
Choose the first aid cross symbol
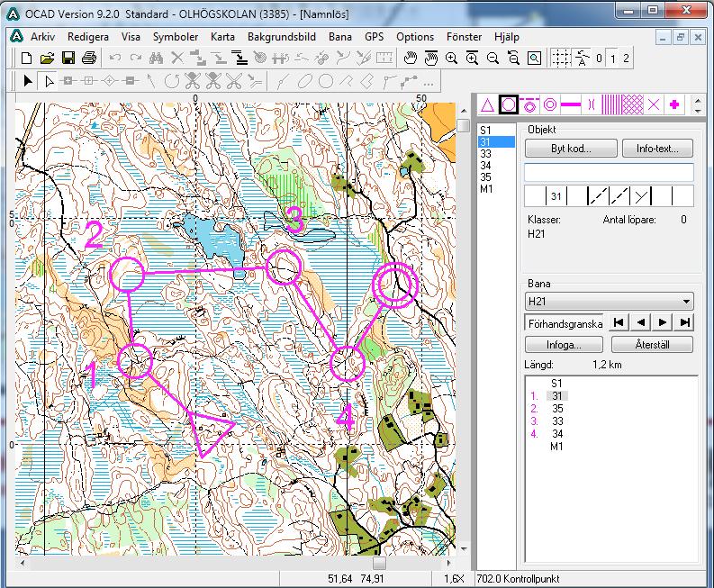pos(674,105)
